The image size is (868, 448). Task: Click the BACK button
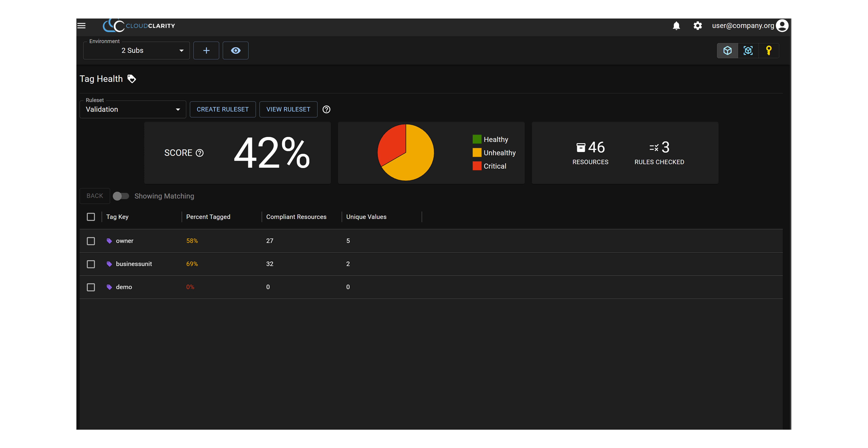point(95,196)
